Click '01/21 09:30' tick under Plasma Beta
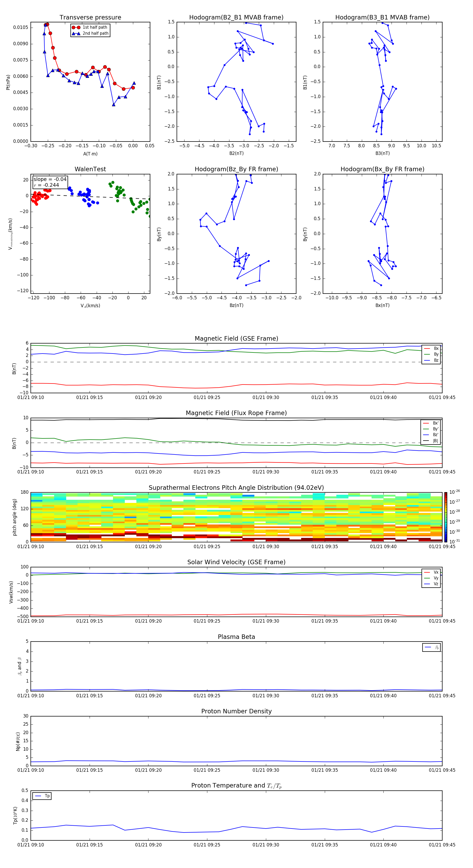The image size is (473, 868). 266,696
